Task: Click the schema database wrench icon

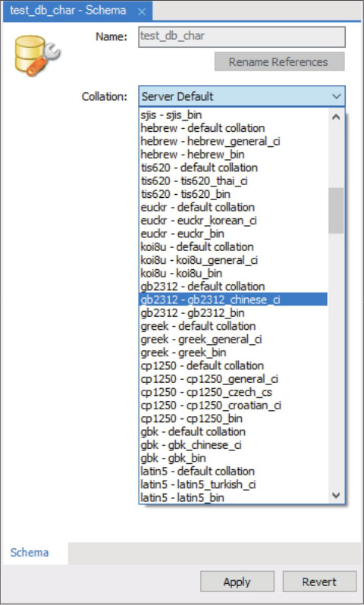Action: coord(37,55)
